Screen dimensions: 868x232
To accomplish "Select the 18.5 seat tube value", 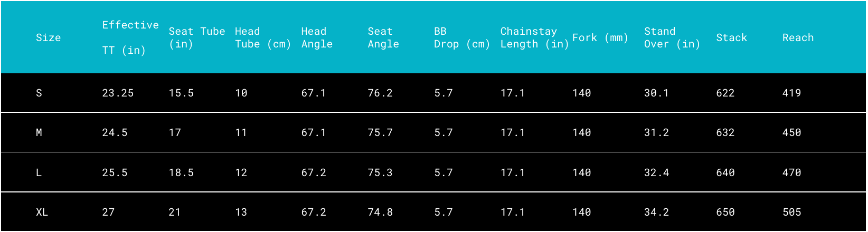I will click(181, 172).
